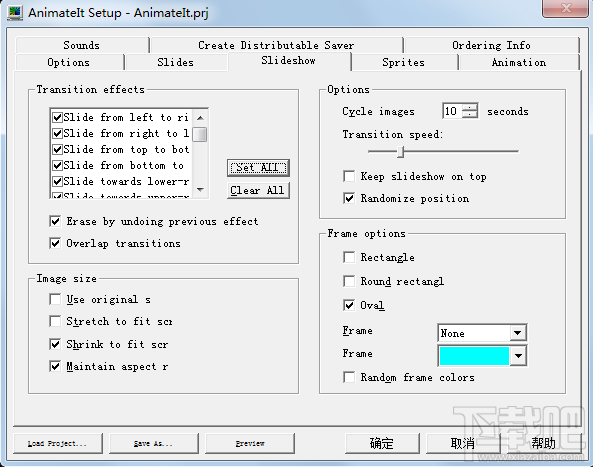Cancel with the 取消 button
The image size is (593, 467).
click(463, 444)
